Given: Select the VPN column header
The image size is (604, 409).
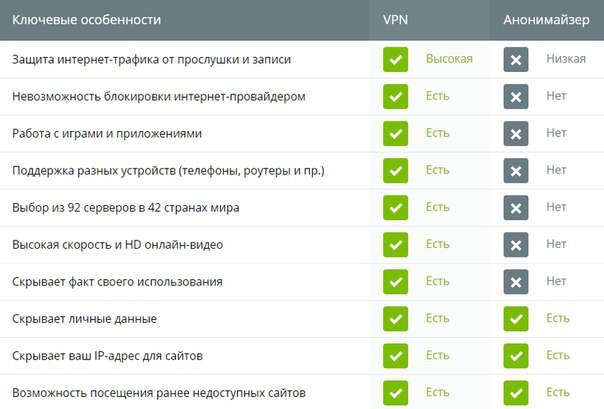Looking at the screenshot, I should tap(395, 20).
